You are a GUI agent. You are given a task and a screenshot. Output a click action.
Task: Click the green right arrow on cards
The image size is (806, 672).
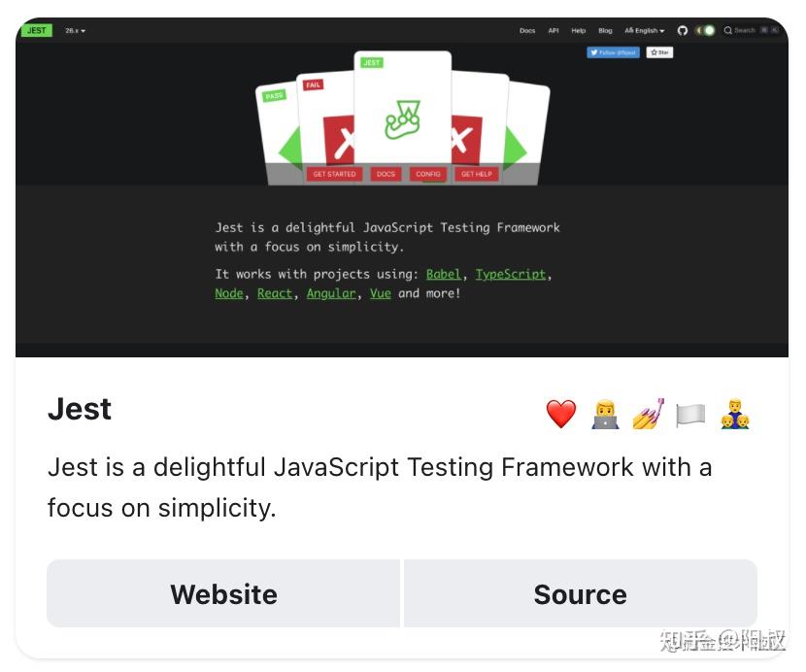(x=516, y=150)
